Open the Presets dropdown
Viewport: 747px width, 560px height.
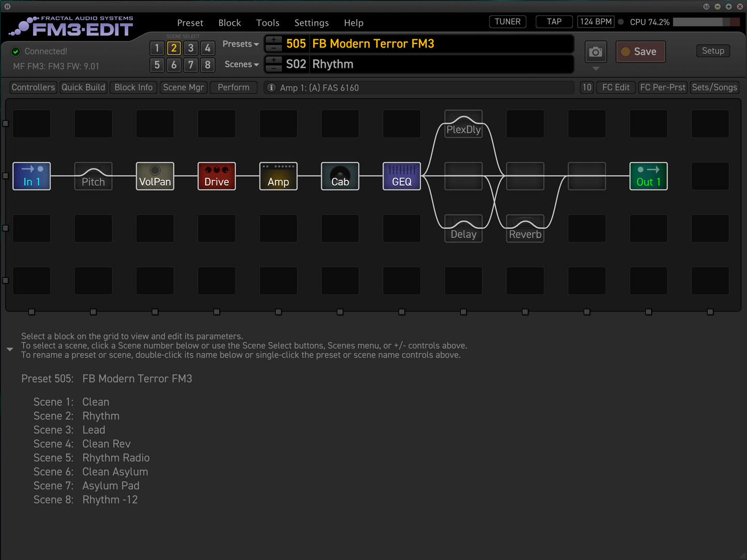pos(240,44)
